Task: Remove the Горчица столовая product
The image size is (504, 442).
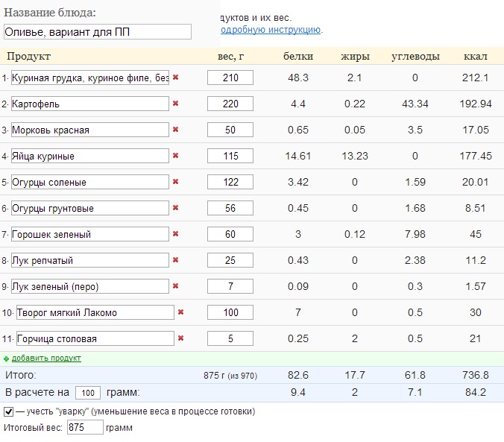Action: (x=181, y=338)
